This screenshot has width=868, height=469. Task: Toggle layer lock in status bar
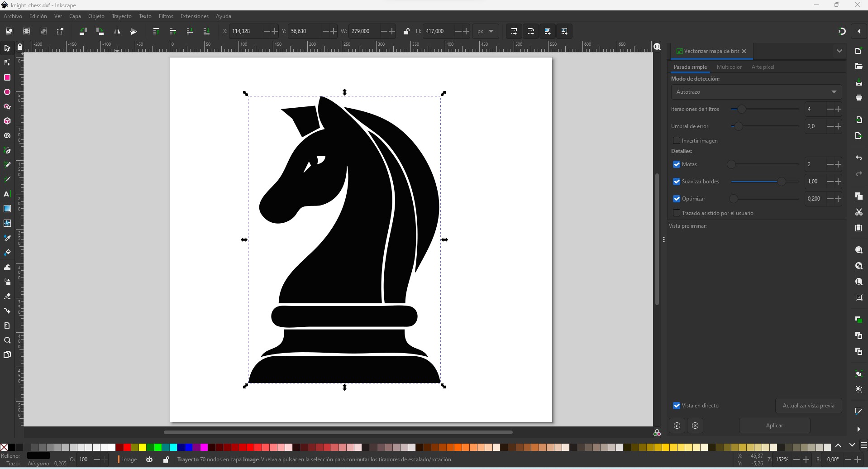[166, 459]
